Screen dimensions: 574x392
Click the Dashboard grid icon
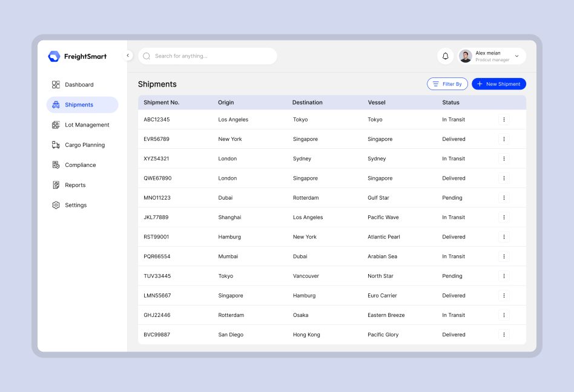click(56, 85)
